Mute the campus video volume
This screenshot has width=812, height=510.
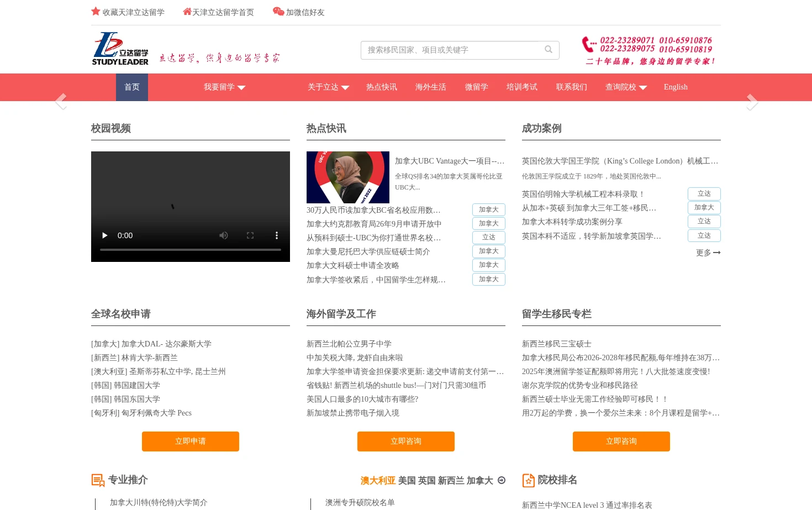coord(224,235)
